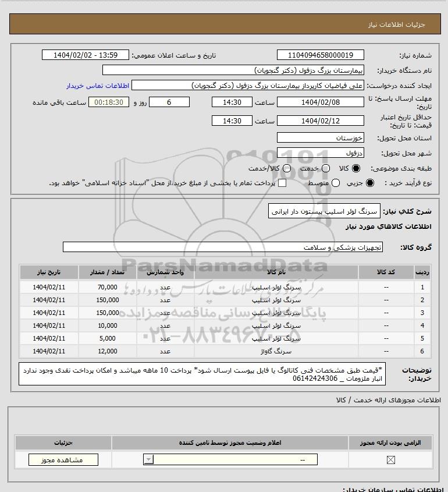Click the remaining days field showing 6
The width and height of the screenshot is (448, 492).
point(169,102)
